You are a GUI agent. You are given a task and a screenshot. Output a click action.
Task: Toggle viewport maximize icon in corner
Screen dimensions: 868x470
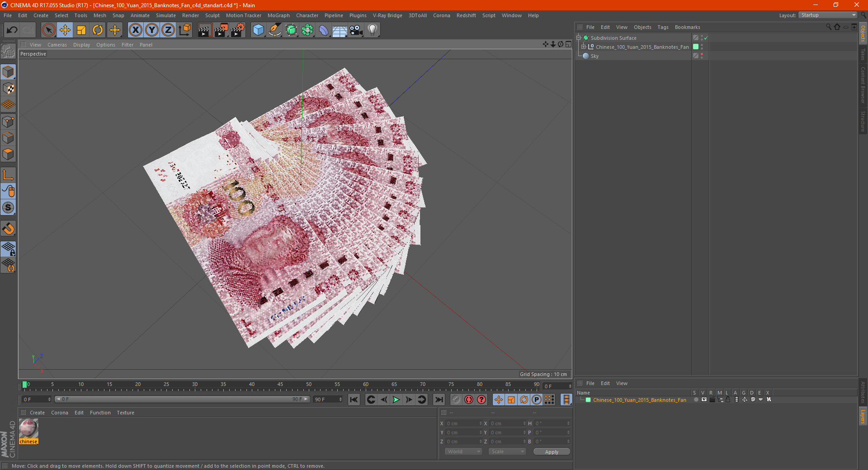[568, 44]
